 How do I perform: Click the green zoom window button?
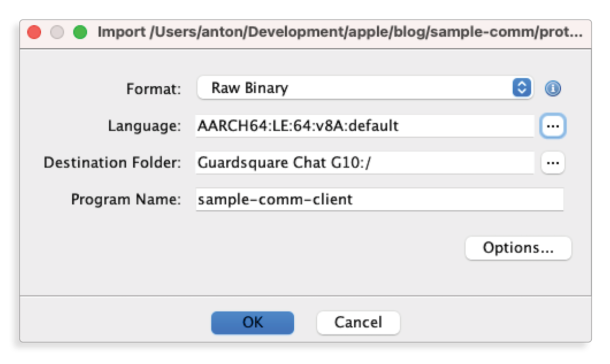point(80,33)
